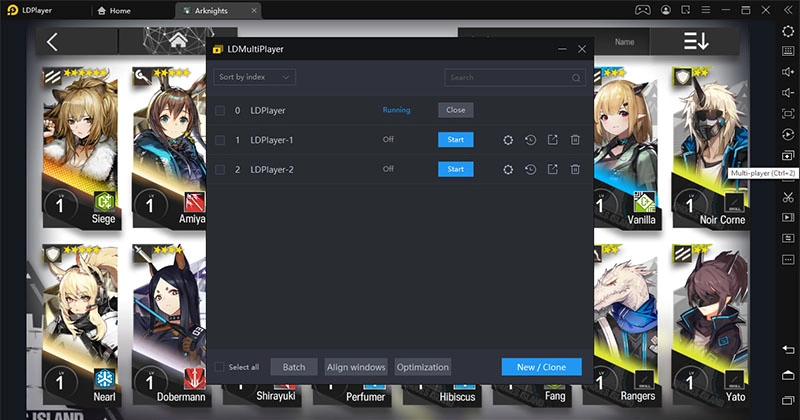
Task: Click the game's home icon in top bar
Action: (x=178, y=40)
